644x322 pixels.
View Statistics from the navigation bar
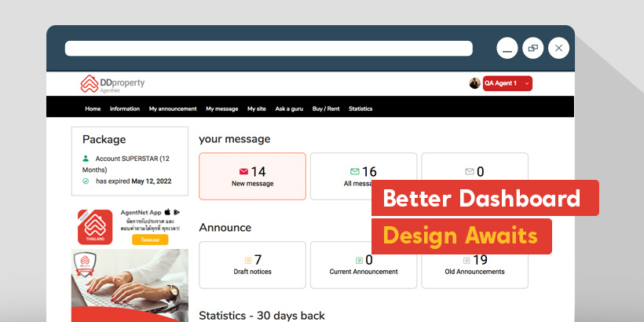click(x=360, y=108)
